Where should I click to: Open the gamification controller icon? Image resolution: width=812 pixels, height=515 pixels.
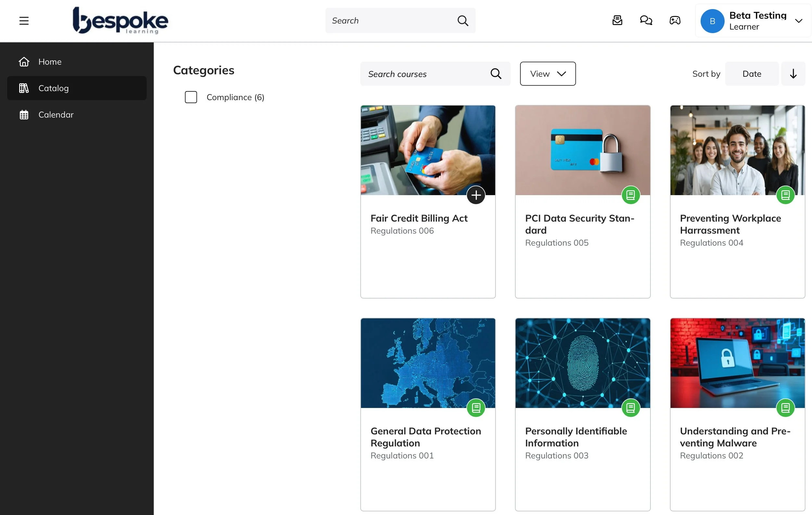[x=675, y=20]
